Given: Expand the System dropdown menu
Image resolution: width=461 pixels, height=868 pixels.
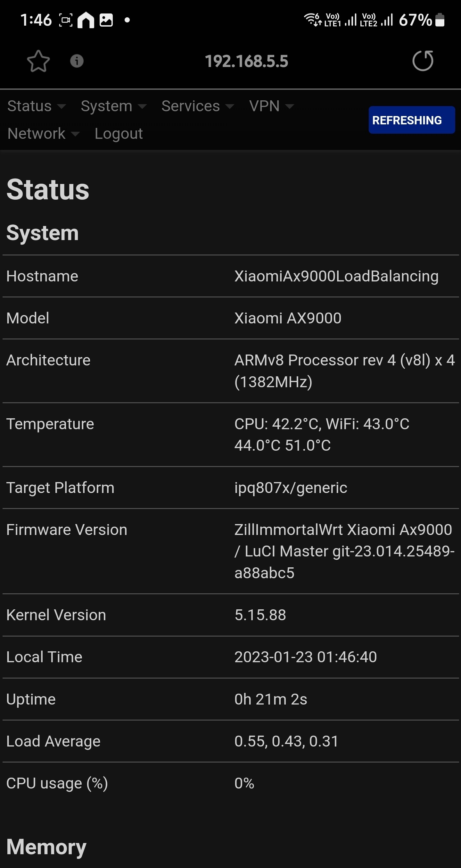Looking at the screenshot, I should point(114,106).
